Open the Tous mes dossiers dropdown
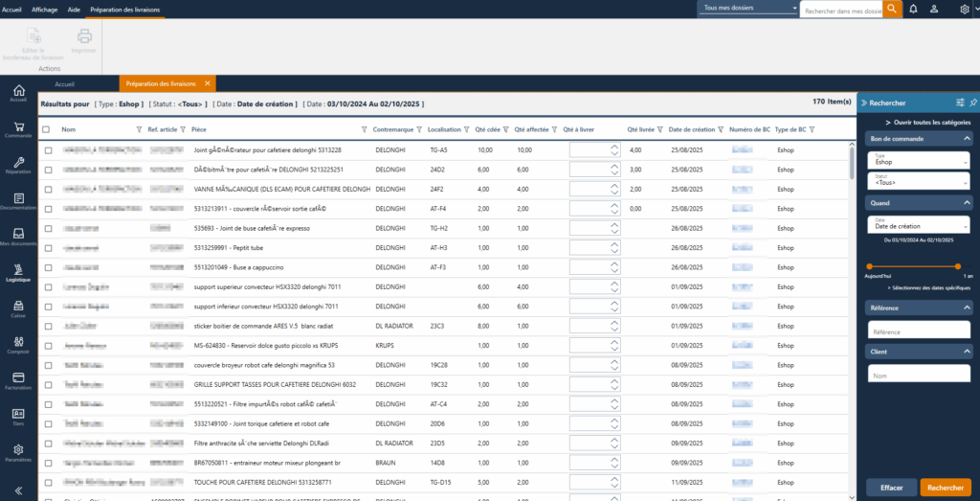This screenshot has width=980, height=501. point(748,9)
